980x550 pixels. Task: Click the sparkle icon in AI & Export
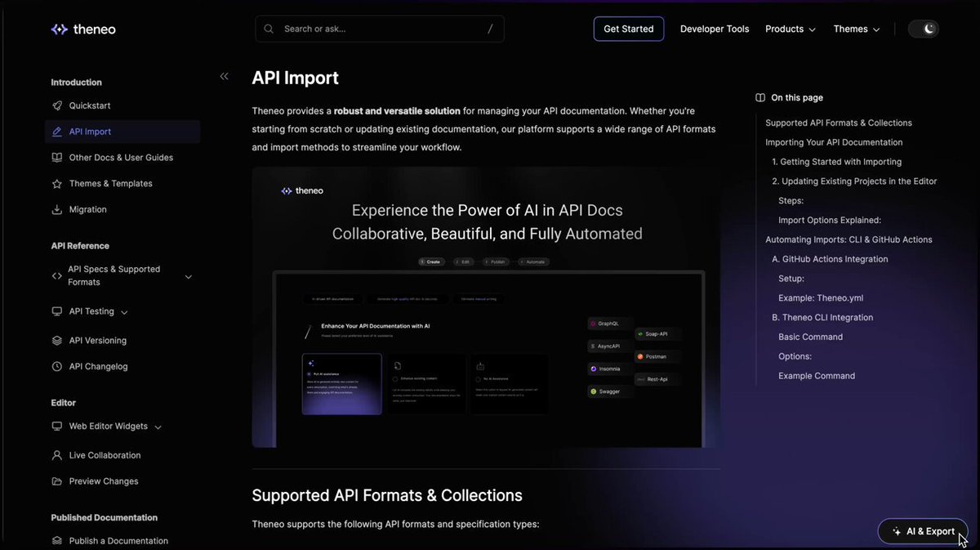(897, 532)
